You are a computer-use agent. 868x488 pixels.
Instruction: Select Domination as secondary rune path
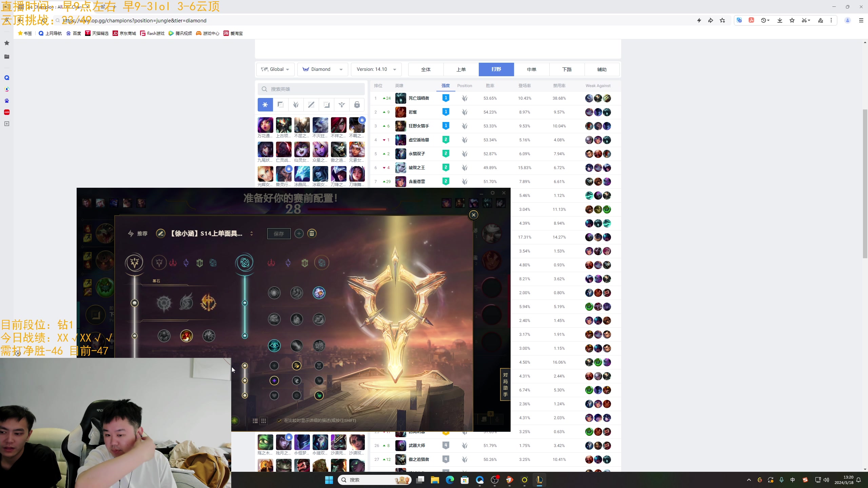pos(271,263)
